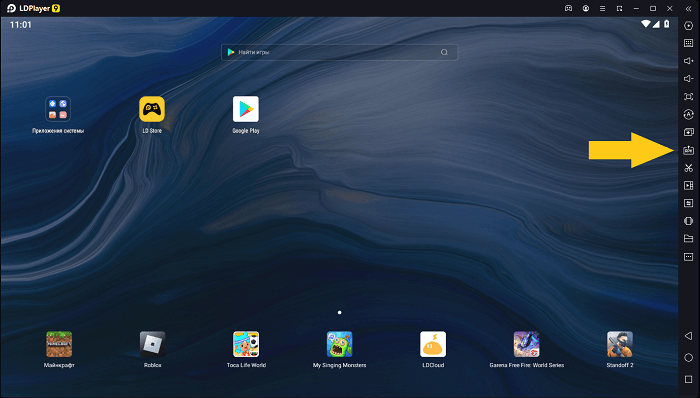The height and width of the screenshot is (398, 700).
Task: Click the Install APK icon in sidebar
Action: (x=688, y=150)
